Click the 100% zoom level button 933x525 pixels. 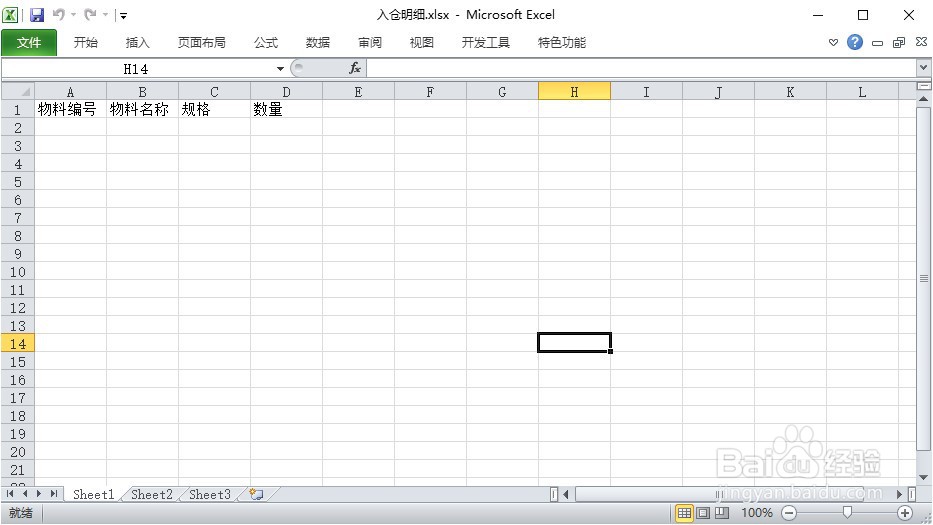coord(757,512)
